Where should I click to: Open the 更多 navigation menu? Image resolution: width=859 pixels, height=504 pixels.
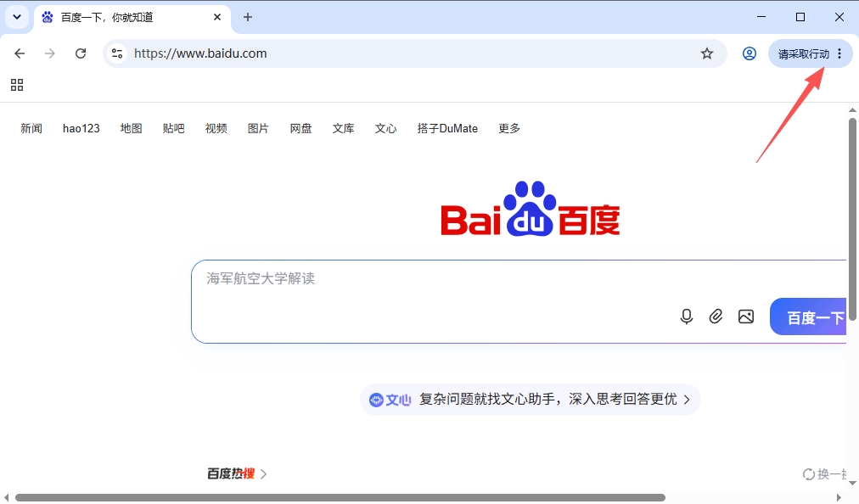tap(509, 128)
